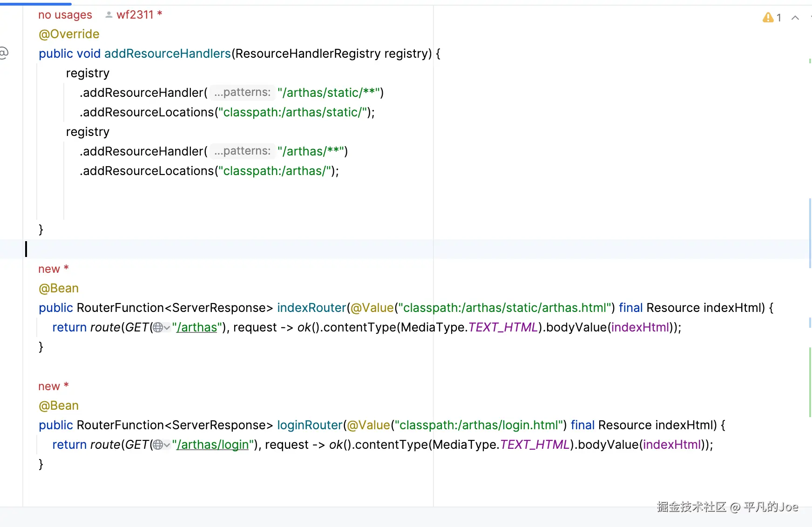Click the "/arthas/static/**" string literal
The height and width of the screenshot is (527, 812).
pos(329,93)
